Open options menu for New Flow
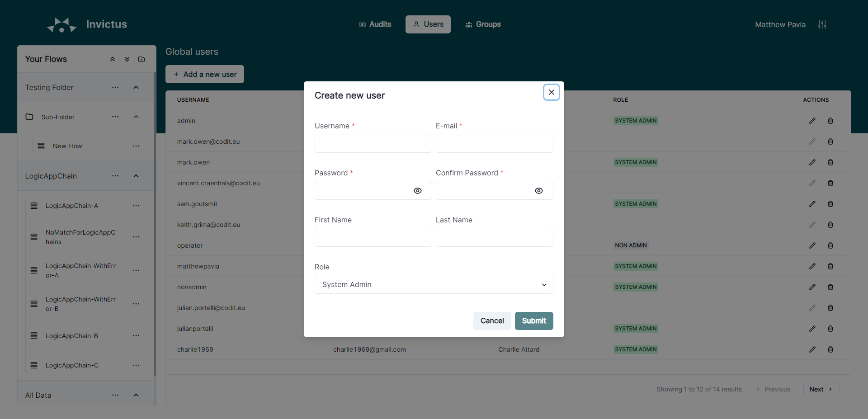 (x=136, y=146)
